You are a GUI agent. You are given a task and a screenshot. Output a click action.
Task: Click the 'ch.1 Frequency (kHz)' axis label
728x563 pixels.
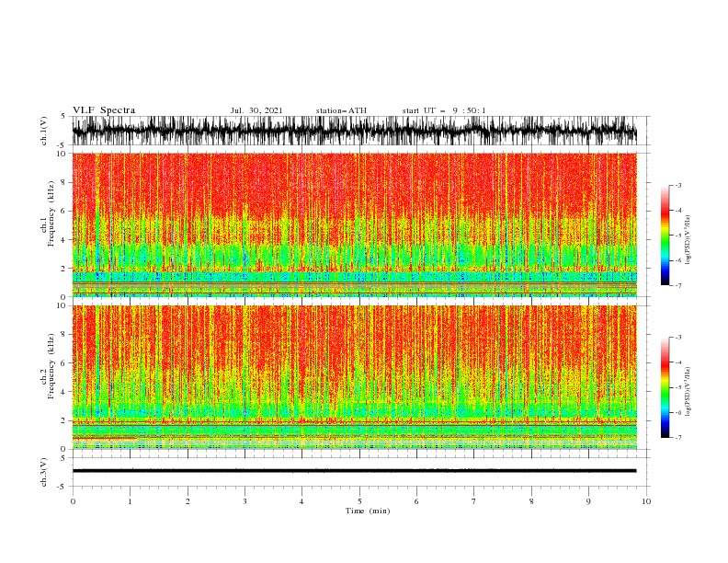pos(48,213)
